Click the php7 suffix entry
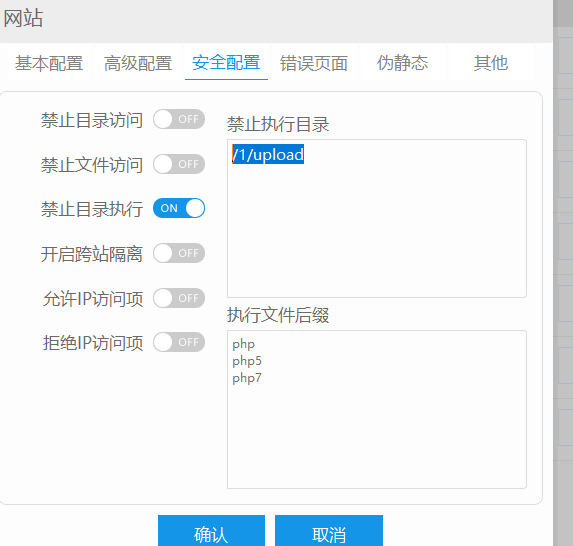Screen dimensions: 573x546 (x=247, y=378)
